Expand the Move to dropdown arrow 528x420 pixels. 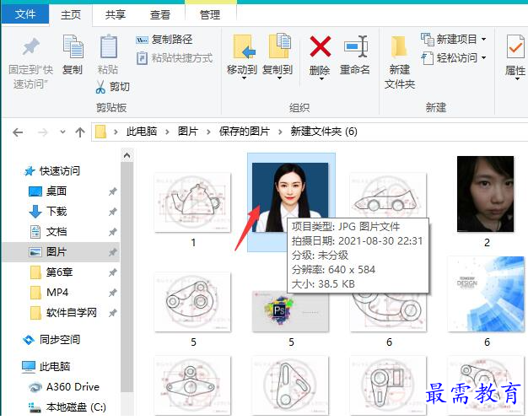click(244, 78)
